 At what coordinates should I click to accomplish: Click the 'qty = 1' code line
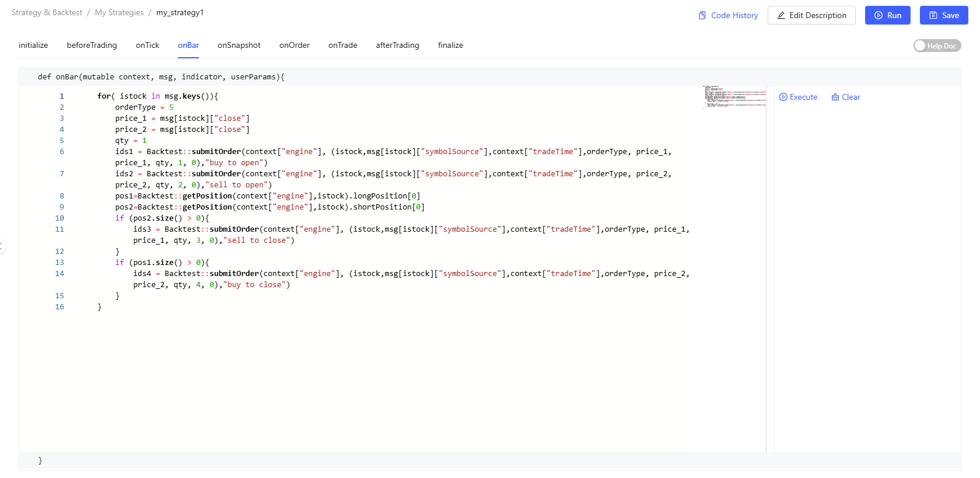click(131, 140)
